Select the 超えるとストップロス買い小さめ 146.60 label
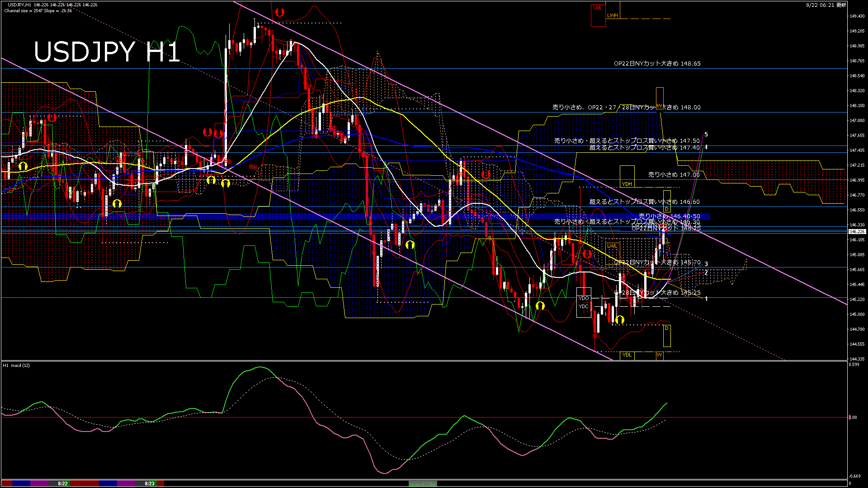This screenshot has width=868, height=488. pyautogui.click(x=644, y=202)
